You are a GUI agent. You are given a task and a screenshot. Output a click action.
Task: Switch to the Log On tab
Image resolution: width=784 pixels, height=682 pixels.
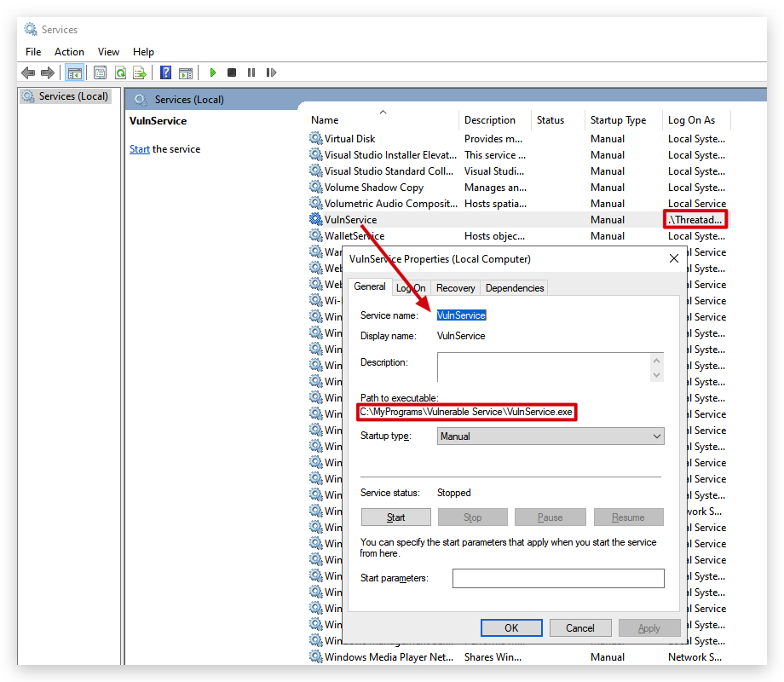pyautogui.click(x=411, y=288)
